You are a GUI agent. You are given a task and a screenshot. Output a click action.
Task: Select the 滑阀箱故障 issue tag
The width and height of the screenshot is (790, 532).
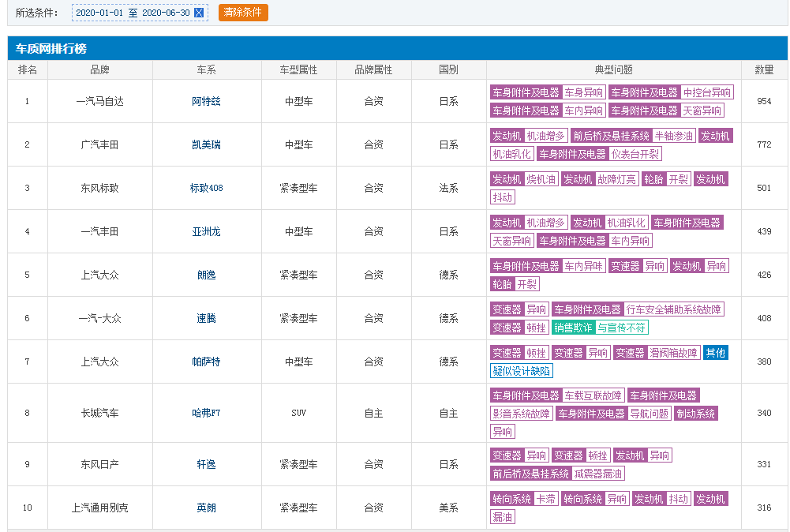point(673,353)
